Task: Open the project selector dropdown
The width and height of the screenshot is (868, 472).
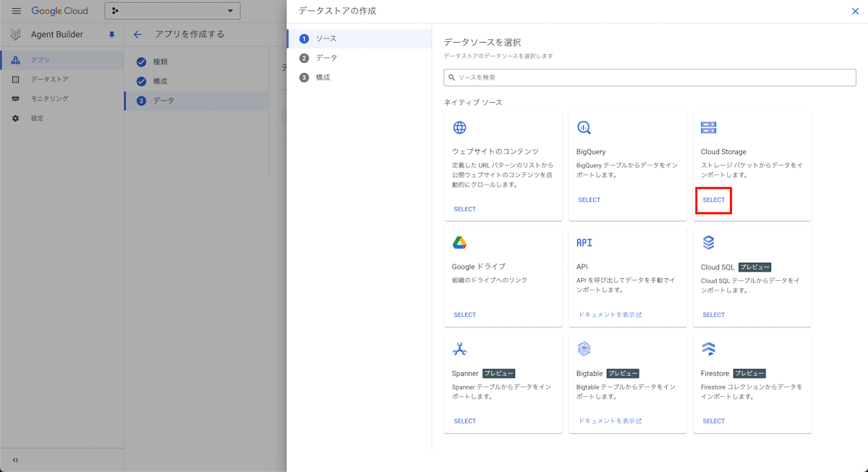Action: pyautogui.click(x=172, y=11)
